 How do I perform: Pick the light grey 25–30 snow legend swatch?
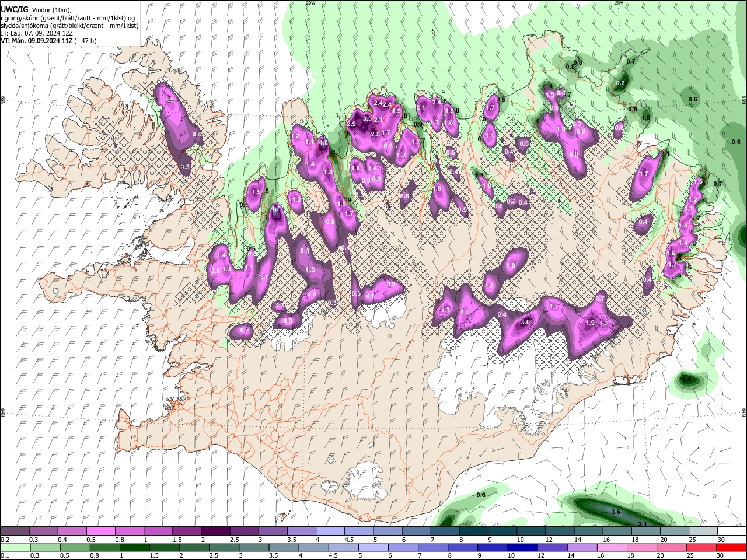pyautogui.click(x=703, y=531)
